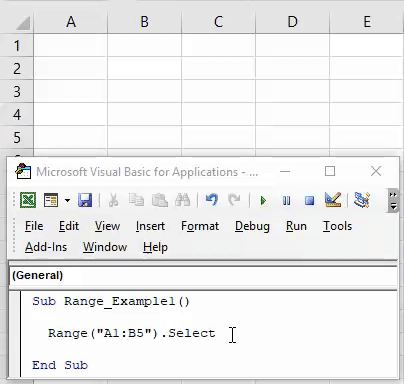
Task: Click the End Sub code line
Action: [60, 365]
